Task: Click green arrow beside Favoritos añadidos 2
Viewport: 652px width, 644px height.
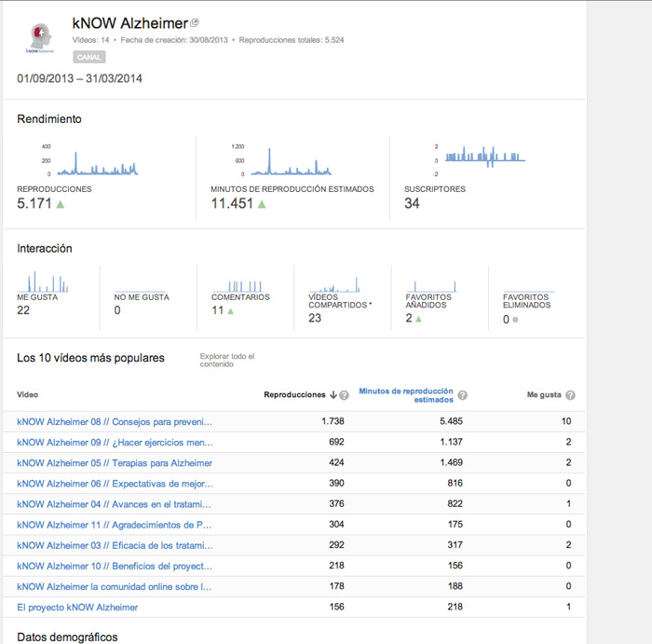Action: (x=418, y=319)
